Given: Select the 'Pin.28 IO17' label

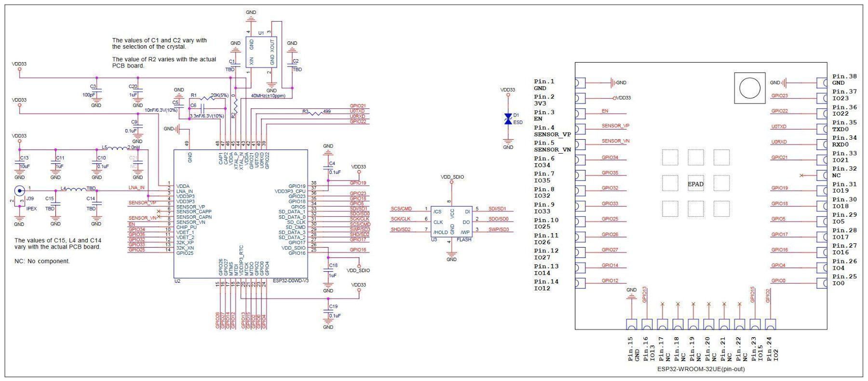Looking at the screenshot, I should [x=845, y=234].
